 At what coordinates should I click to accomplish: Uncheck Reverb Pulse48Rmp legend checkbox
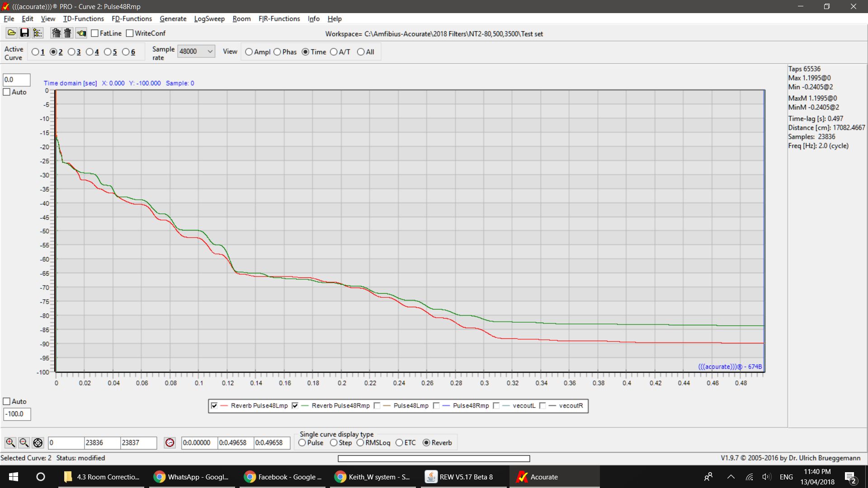295,406
